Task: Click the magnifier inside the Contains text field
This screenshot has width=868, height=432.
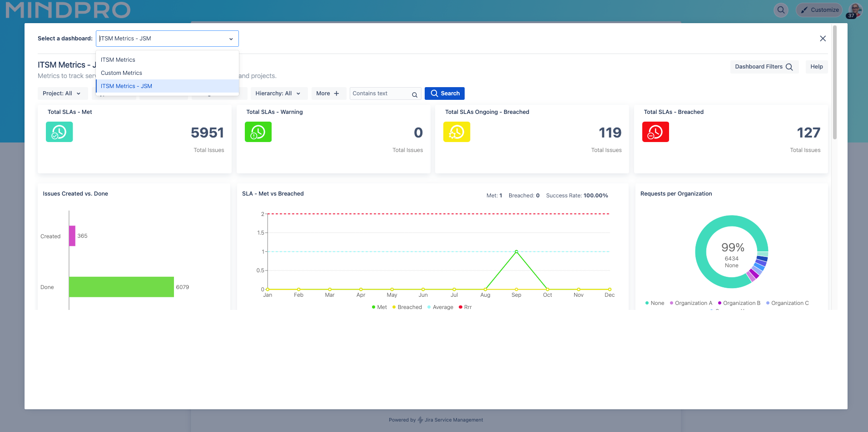Action: point(414,94)
